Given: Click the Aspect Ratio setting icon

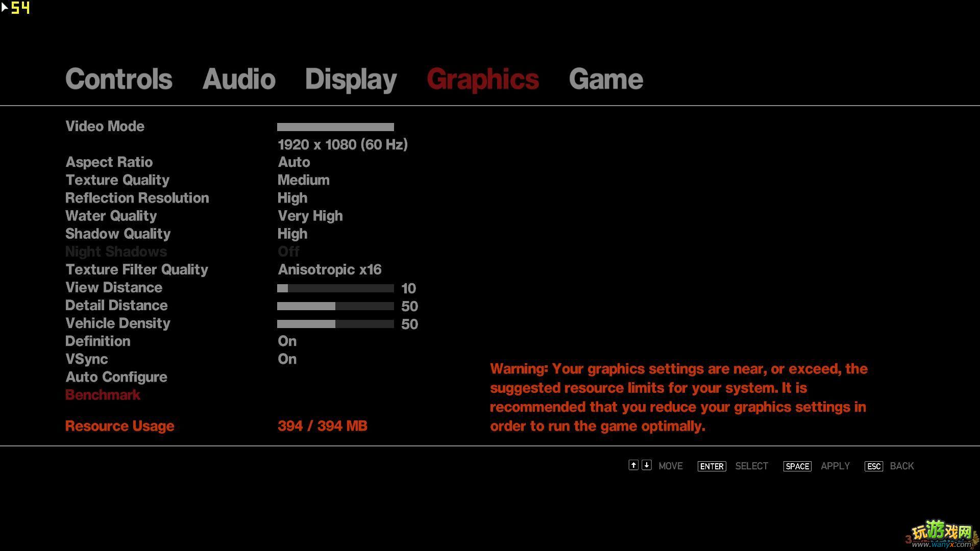Looking at the screenshot, I should (109, 162).
